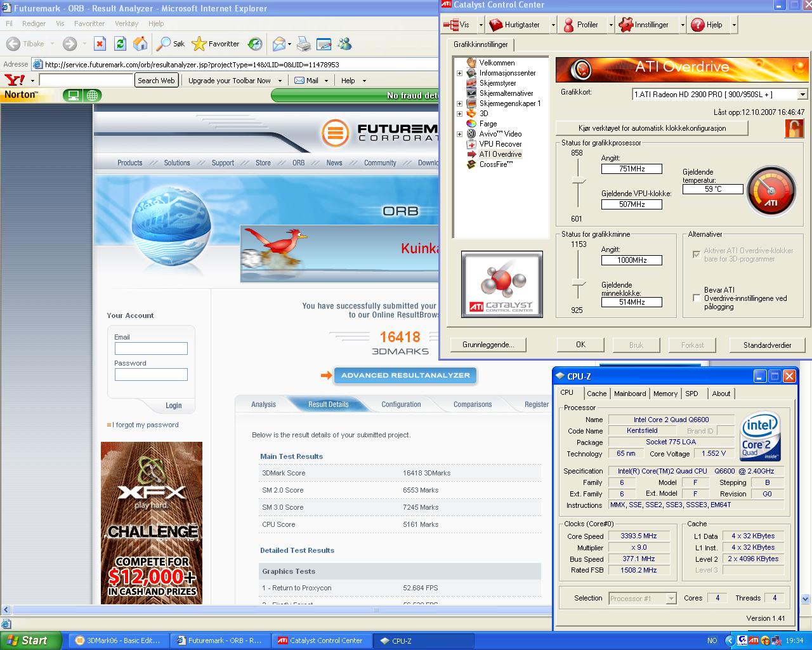This screenshot has width=812, height=650.
Task: Click the Standardverdier button
Action: pos(768,345)
